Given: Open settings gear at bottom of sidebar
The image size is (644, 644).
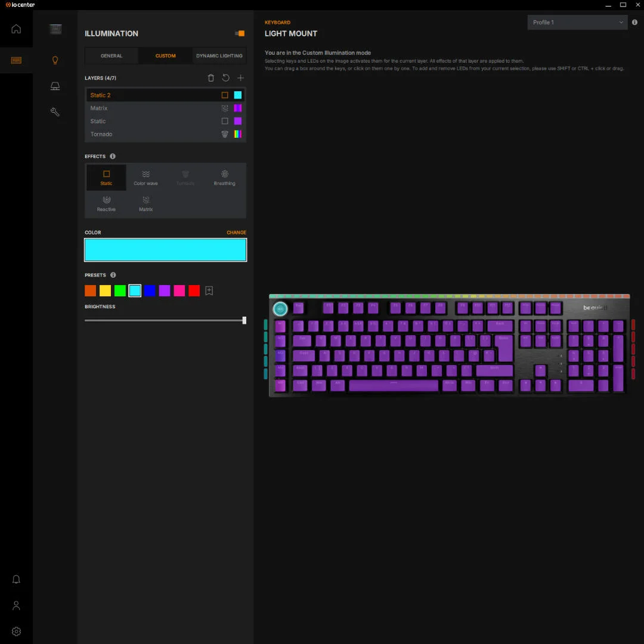Looking at the screenshot, I should [x=16, y=631].
